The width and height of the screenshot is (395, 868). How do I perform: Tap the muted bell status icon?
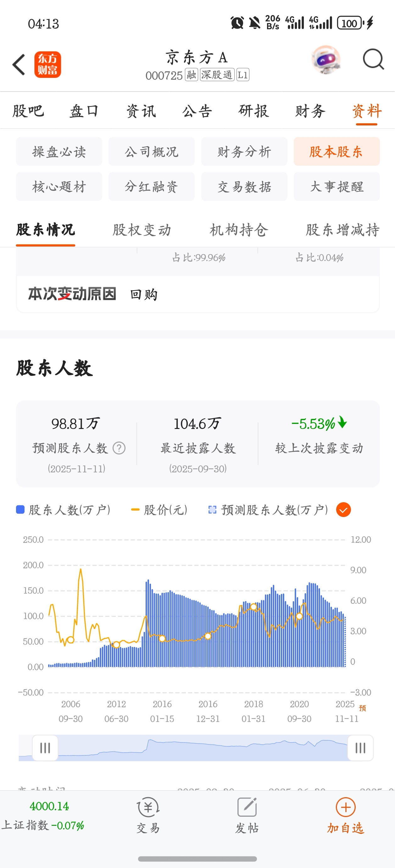(x=255, y=23)
